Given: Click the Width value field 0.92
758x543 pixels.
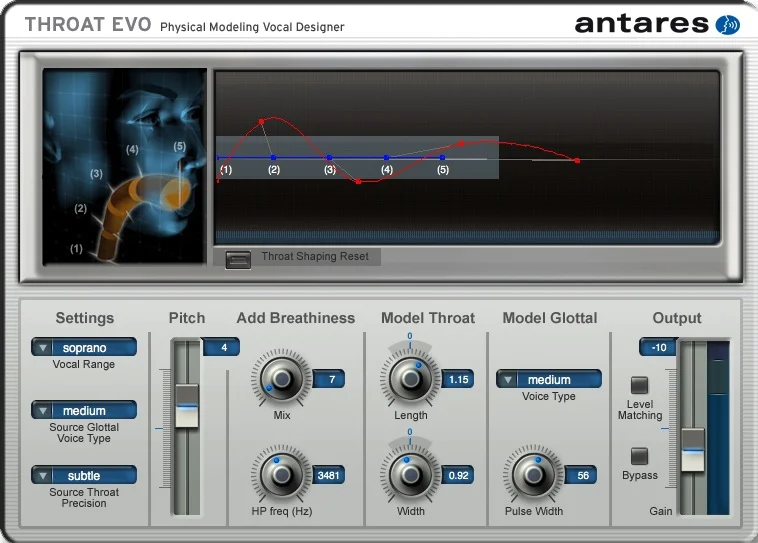Looking at the screenshot, I should point(458,475).
